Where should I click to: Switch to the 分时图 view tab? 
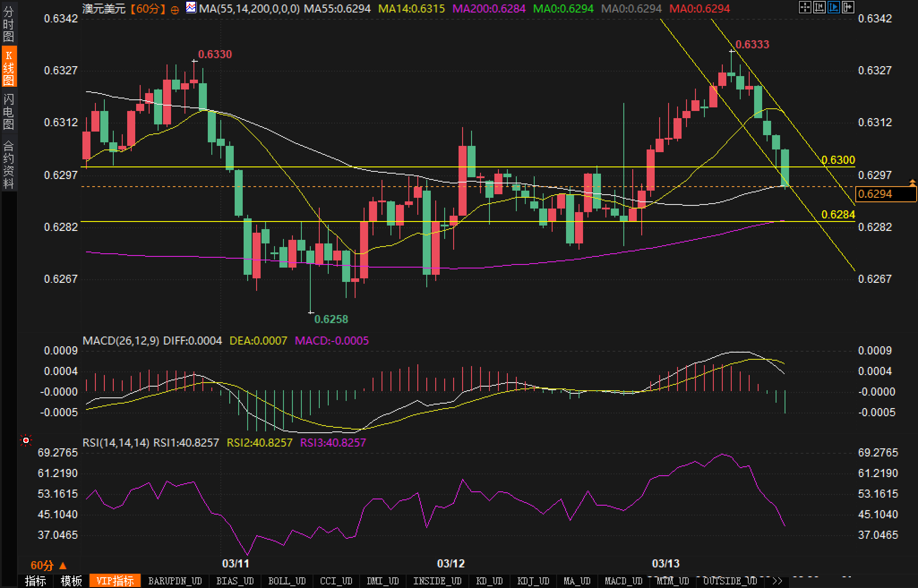(x=9, y=23)
